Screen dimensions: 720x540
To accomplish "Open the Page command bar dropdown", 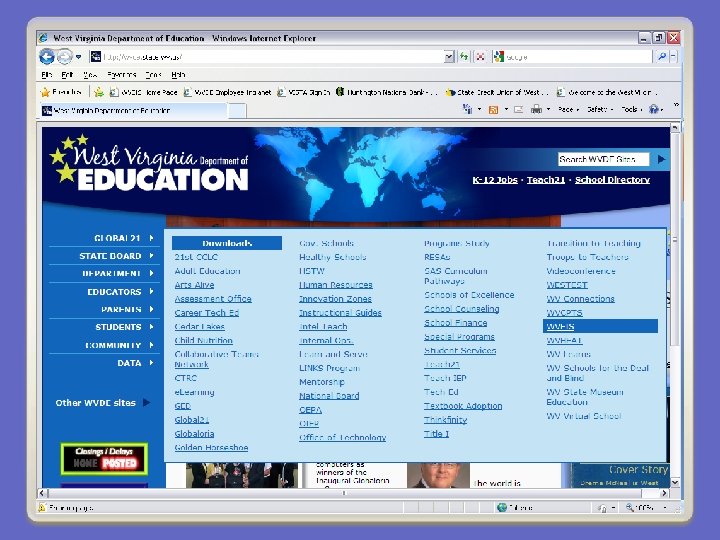I will (568, 110).
